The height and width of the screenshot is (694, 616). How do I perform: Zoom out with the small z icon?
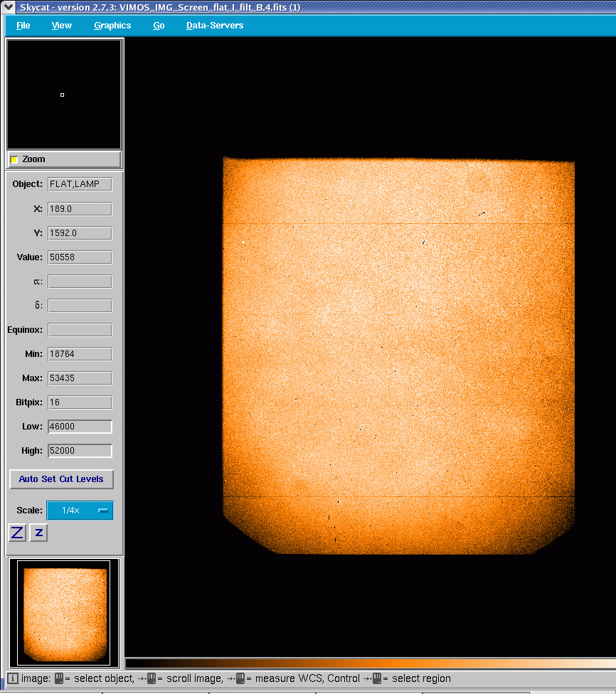pos(38,533)
